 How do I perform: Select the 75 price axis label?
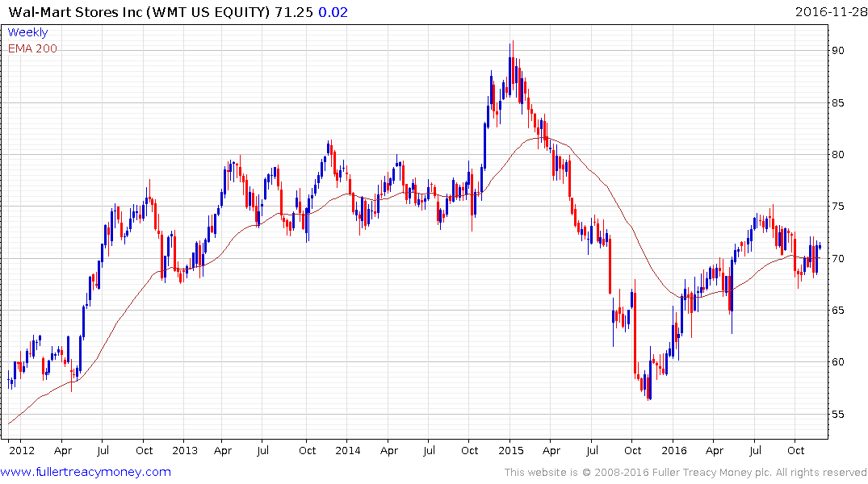click(838, 207)
